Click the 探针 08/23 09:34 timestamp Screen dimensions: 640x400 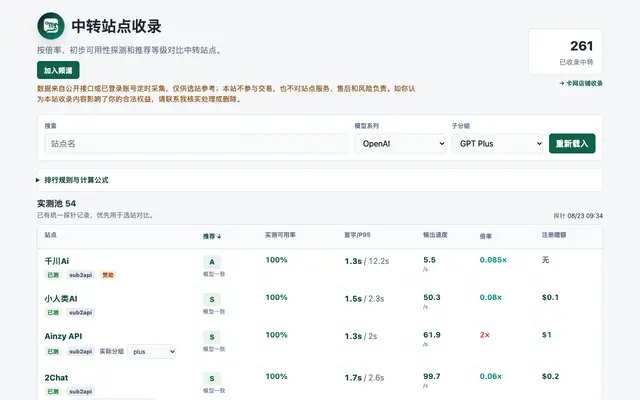[x=578, y=216]
